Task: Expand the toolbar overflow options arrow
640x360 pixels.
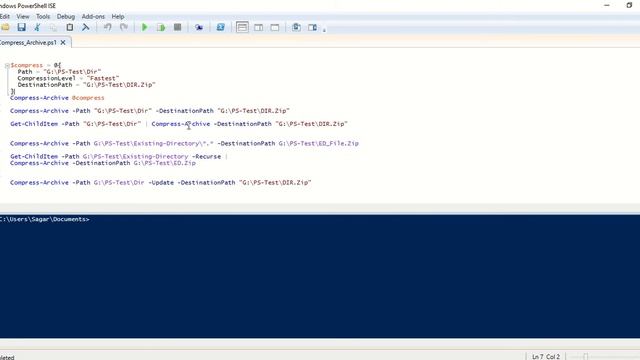Action: coord(324,29)
